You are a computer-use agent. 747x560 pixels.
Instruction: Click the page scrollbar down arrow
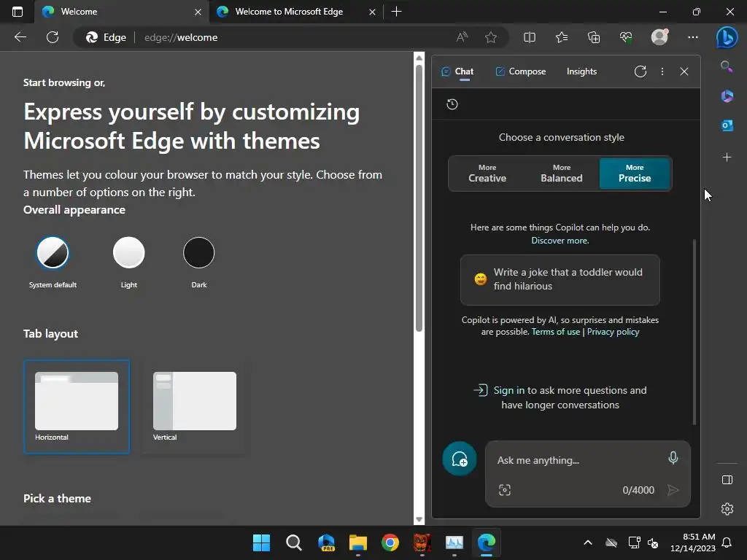click(x=419, y=519)
